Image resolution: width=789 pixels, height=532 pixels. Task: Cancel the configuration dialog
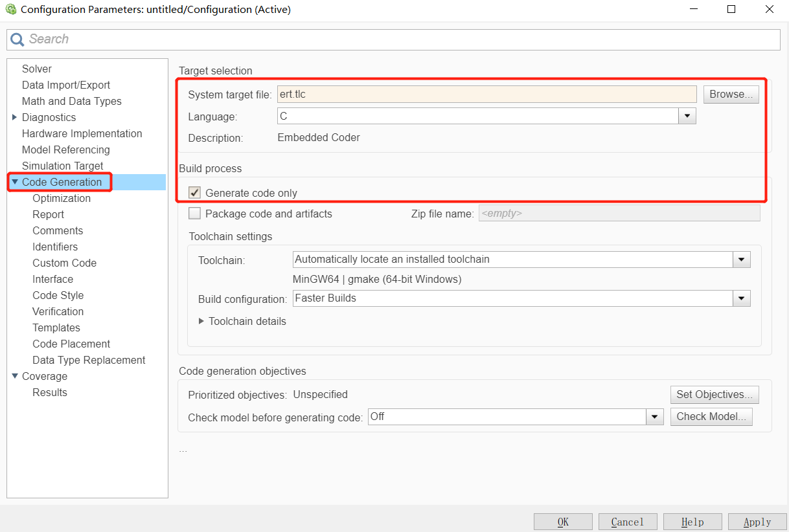(628, 522)
